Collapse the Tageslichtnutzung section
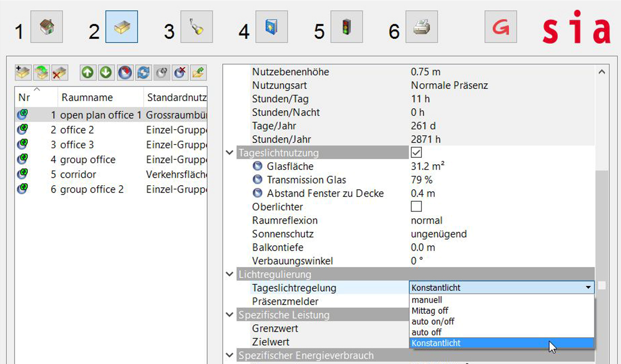The height and width of the screenshot is (364, 621). tap(229, 152)
